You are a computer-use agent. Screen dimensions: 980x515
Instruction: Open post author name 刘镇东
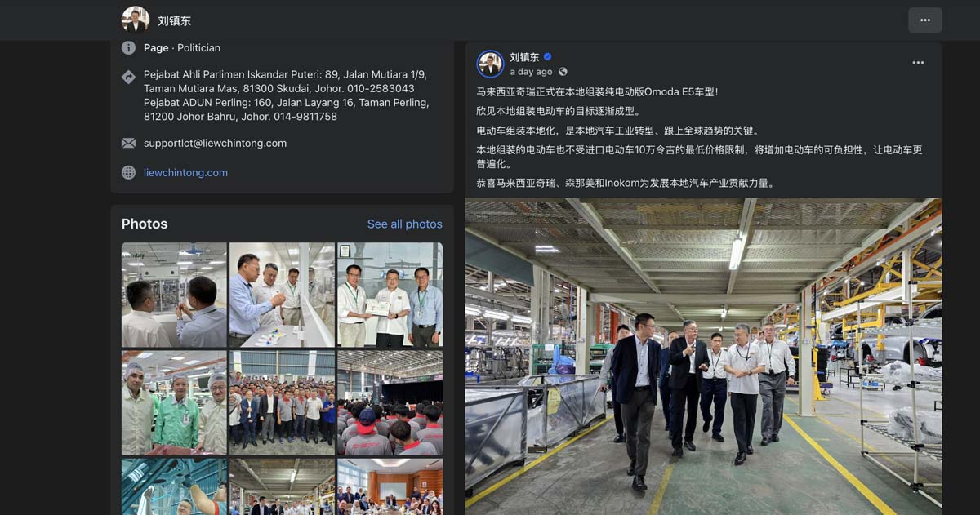[x=524, y=57]
